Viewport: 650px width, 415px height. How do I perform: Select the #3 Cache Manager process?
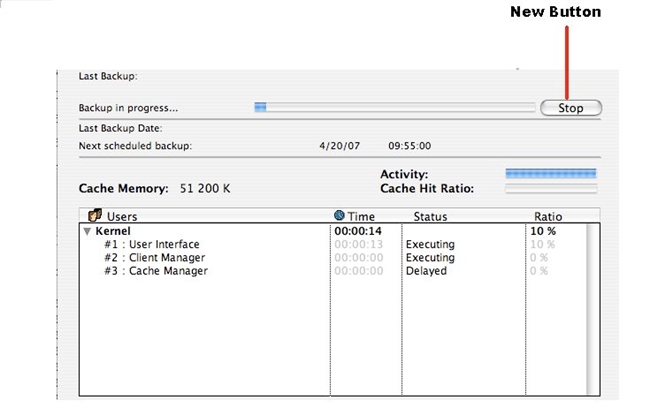[156, 270]
